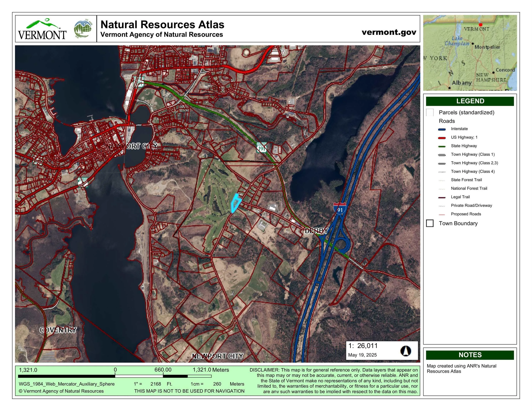Click the US Highway red legend symbol

coord(442,138)
